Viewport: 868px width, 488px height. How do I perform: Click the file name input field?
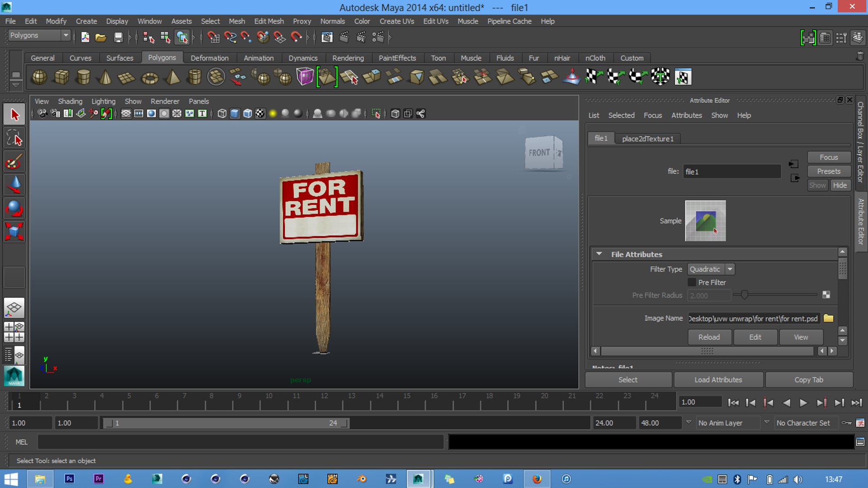731,172
